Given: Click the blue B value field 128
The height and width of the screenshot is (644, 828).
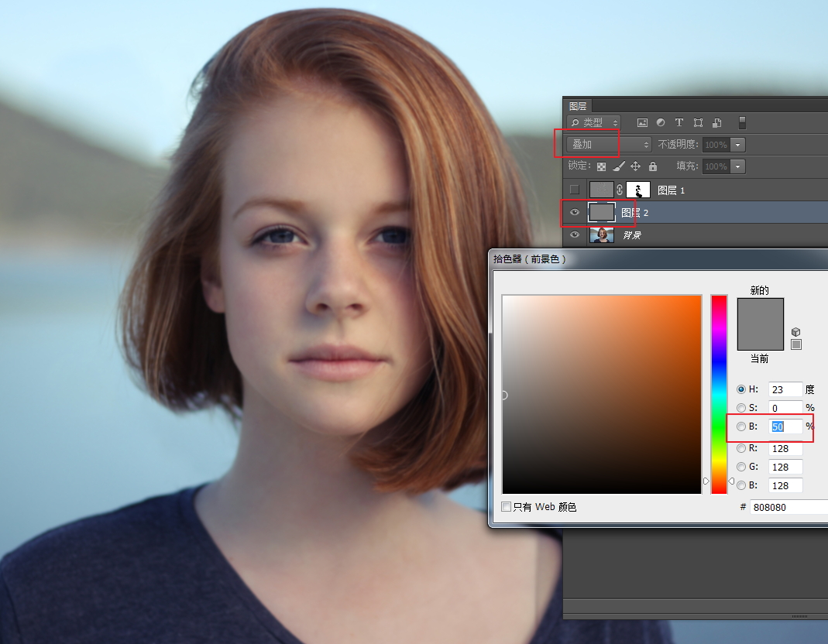Looking at the screenshot, I should click(x=785, y=485).
